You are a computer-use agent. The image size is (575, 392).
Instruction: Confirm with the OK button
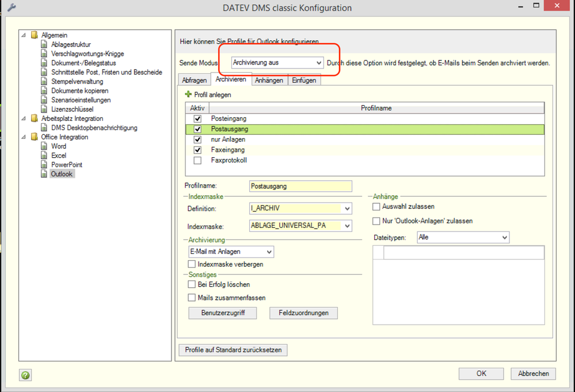tap(481, 374)
